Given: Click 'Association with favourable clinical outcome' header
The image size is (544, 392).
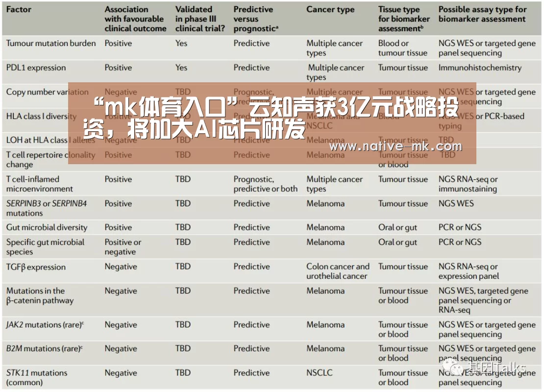Looking at the screenshot, I should (x=135, y=19).
